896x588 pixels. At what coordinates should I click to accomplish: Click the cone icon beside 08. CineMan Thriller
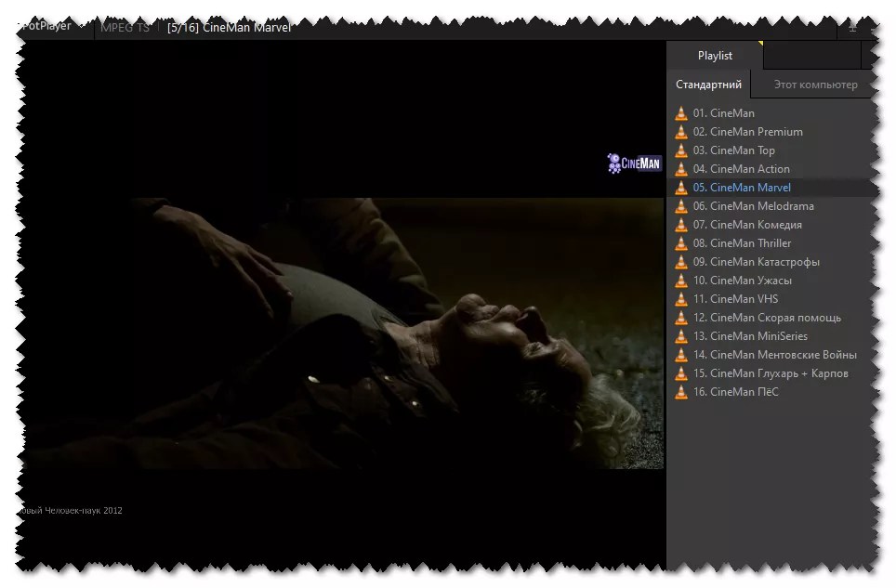pyautogui.click(x=680, y=243)
